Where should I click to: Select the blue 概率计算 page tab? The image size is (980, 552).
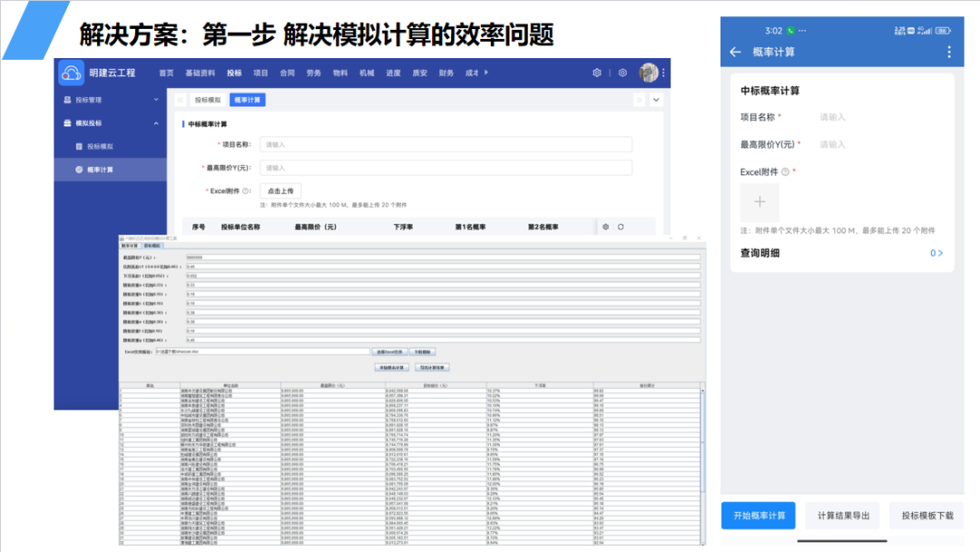248,100
